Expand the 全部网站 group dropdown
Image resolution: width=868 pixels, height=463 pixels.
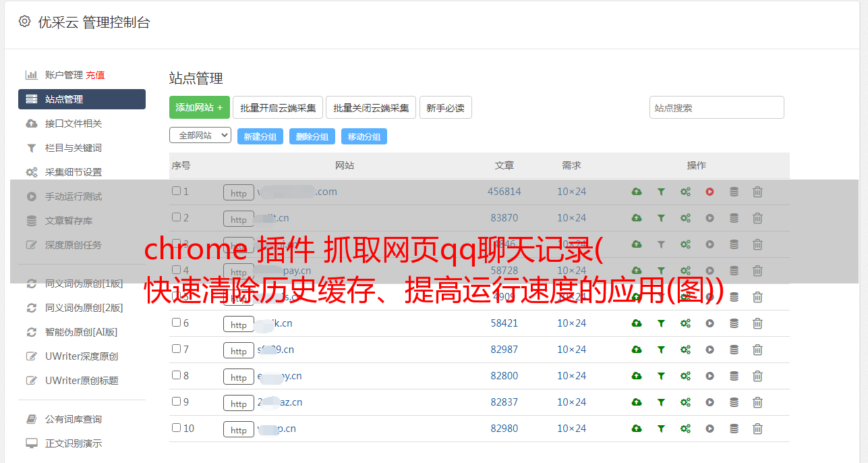tap(200, 135)
